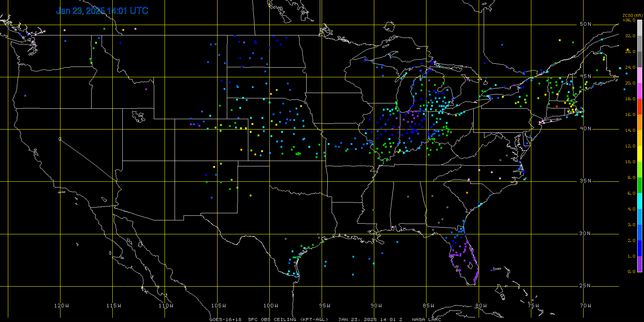Click the '14.0' legend value
This screenshot has width=644, height=322.
[630, 130]
